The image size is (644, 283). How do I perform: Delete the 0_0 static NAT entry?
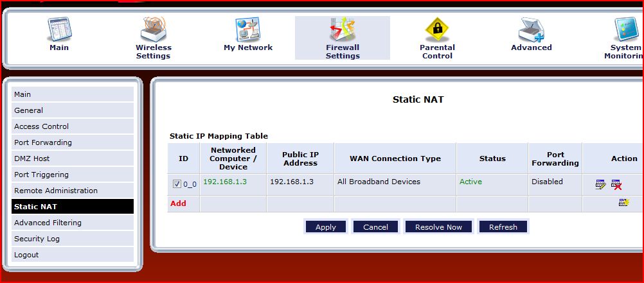tap(616, 185)
